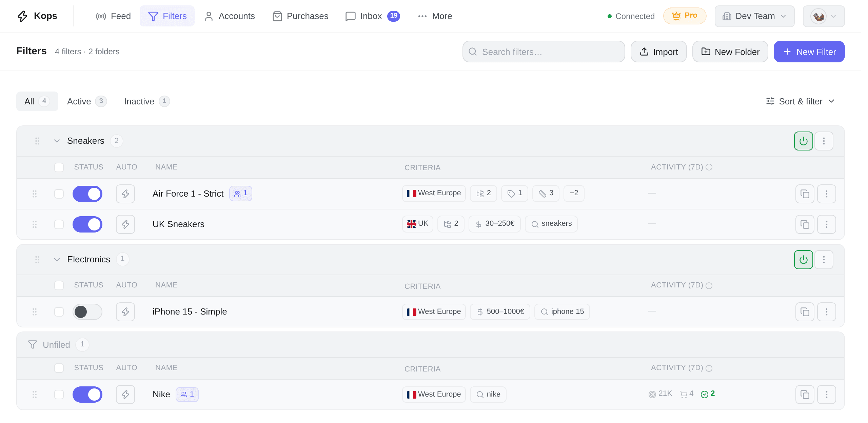Toggle auto lightning for Nike filter
The image size is (868, 423).
pos(125,395)
